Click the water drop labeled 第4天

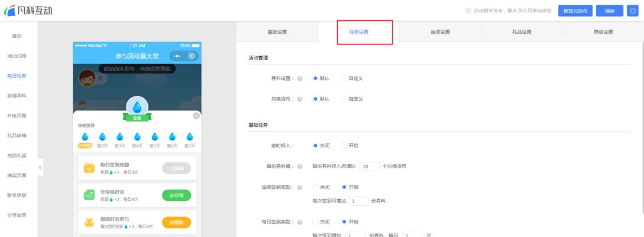[137, 137]
